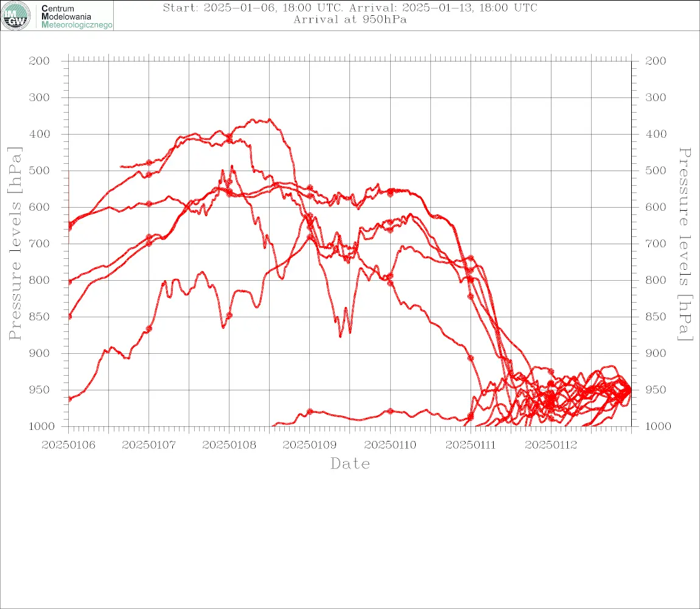Click the x-axis label 20250107
700x609 pixels.
point(149,445)
